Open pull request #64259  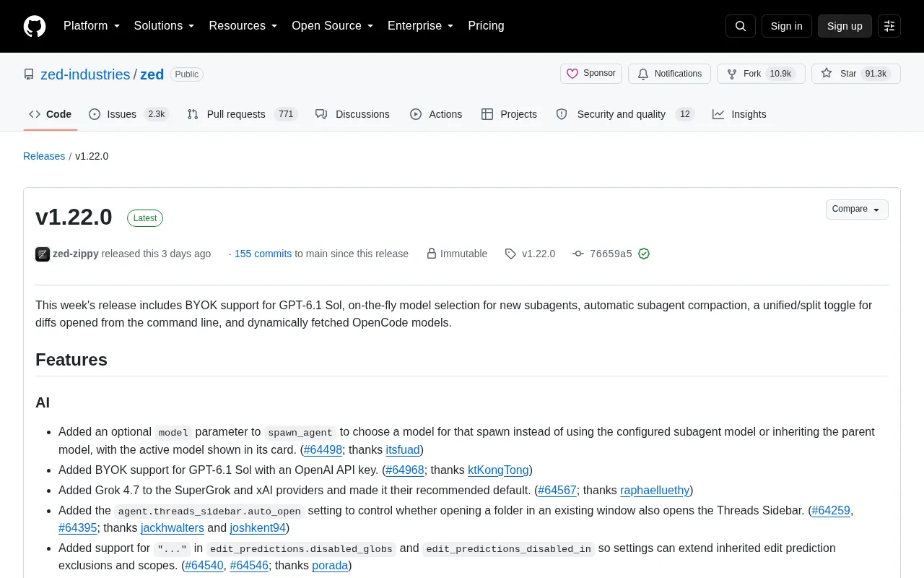coord(831,511)
